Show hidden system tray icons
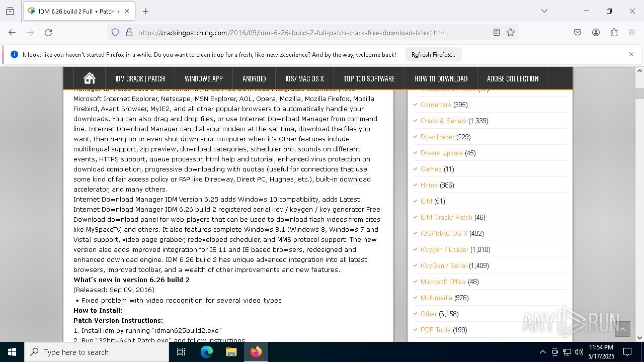Viewport: 644px width, 362px height. (542, 352)
